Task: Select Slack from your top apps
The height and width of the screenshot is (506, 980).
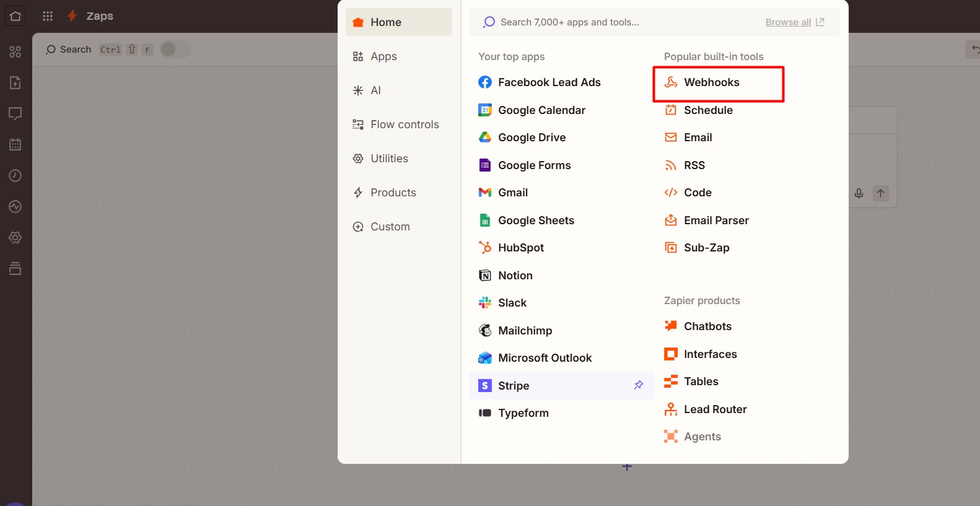Action: [512, 303]
